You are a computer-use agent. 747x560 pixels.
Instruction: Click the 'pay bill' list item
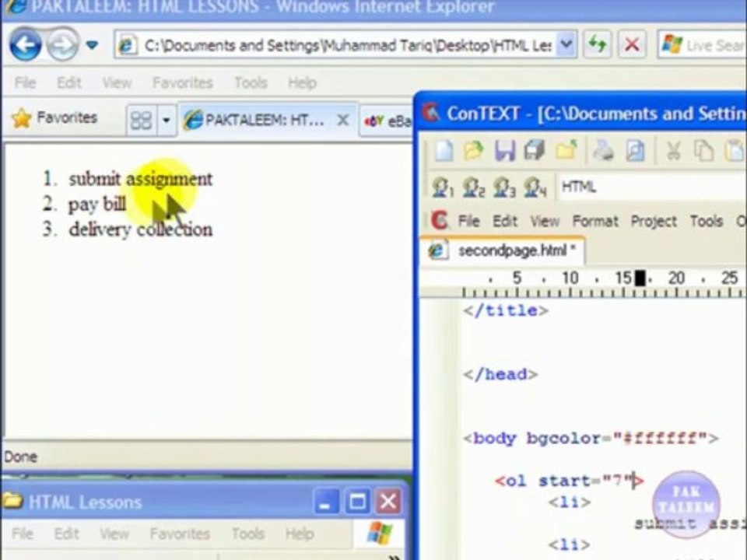[x=97, y=204]
